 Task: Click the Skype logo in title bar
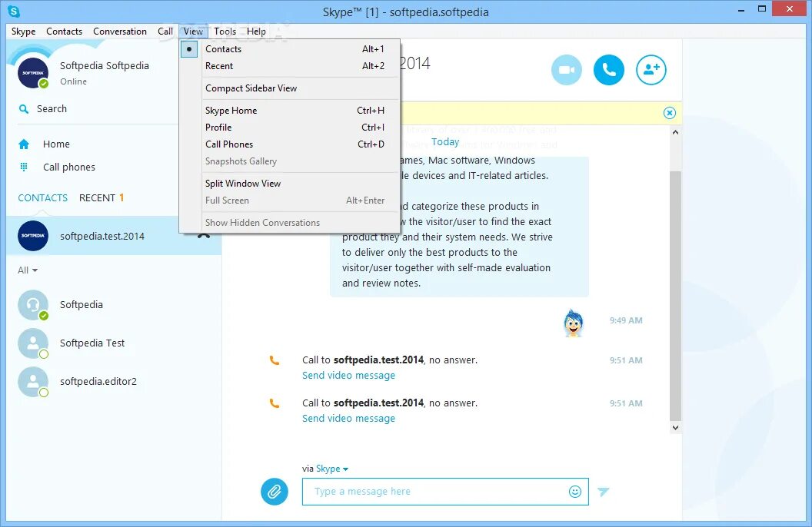pos(14,11)
